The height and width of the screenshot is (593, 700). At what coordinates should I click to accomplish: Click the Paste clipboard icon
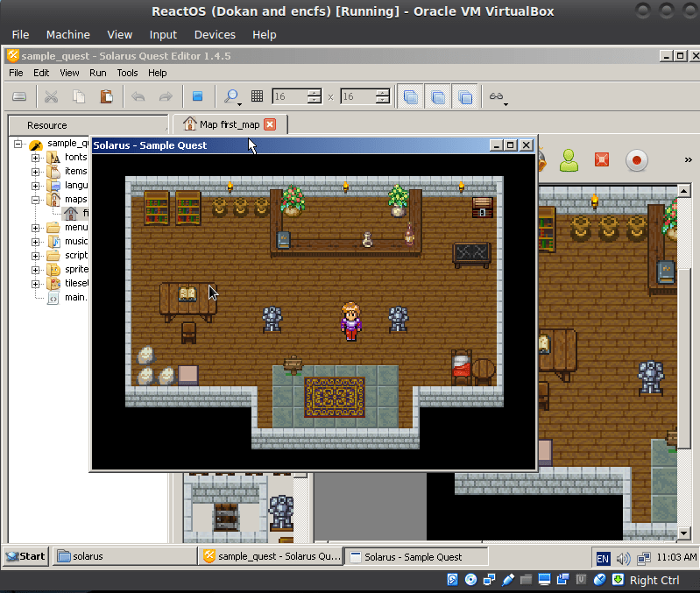[107, 96]
